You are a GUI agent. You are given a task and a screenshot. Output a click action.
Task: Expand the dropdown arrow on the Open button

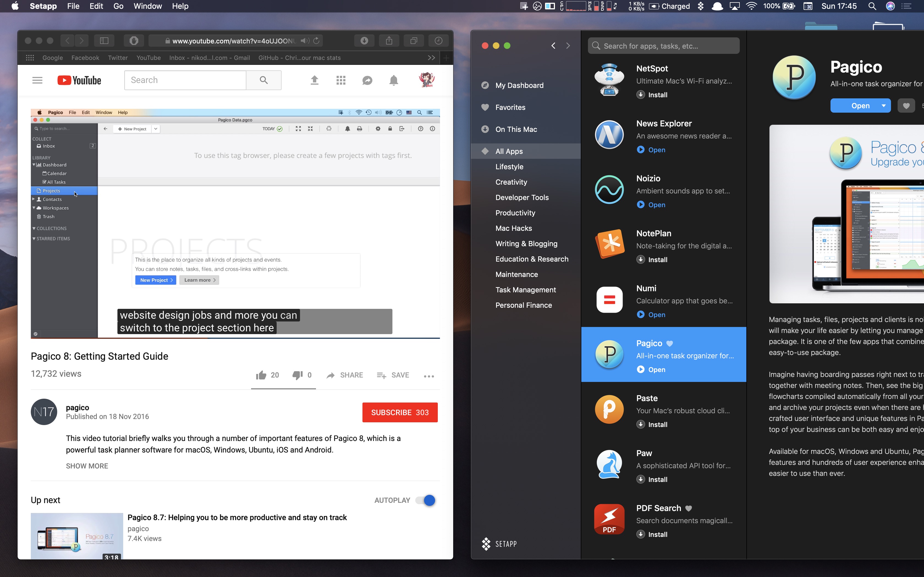click(x=884, y=106)
